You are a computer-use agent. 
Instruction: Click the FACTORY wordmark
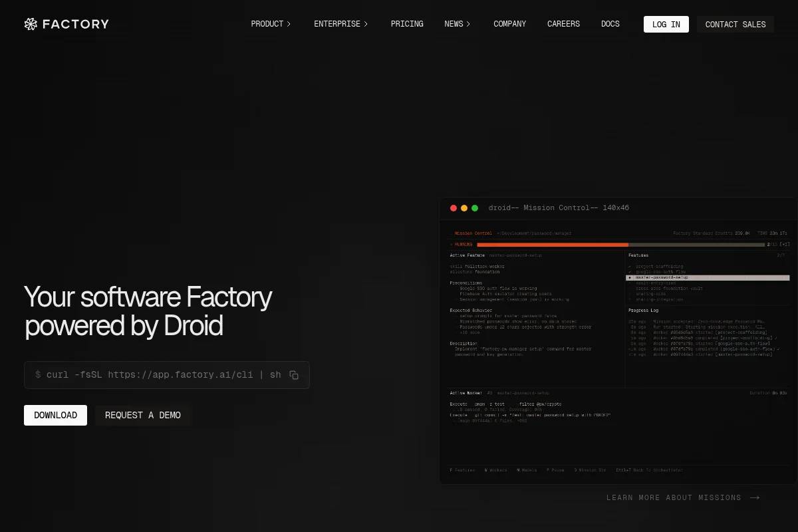click(x=76, y=24)
